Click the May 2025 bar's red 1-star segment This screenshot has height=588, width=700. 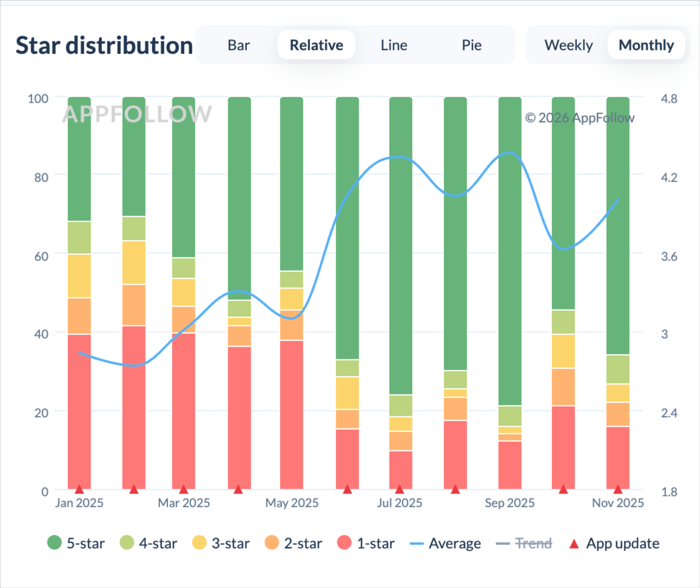click(292, 415)
